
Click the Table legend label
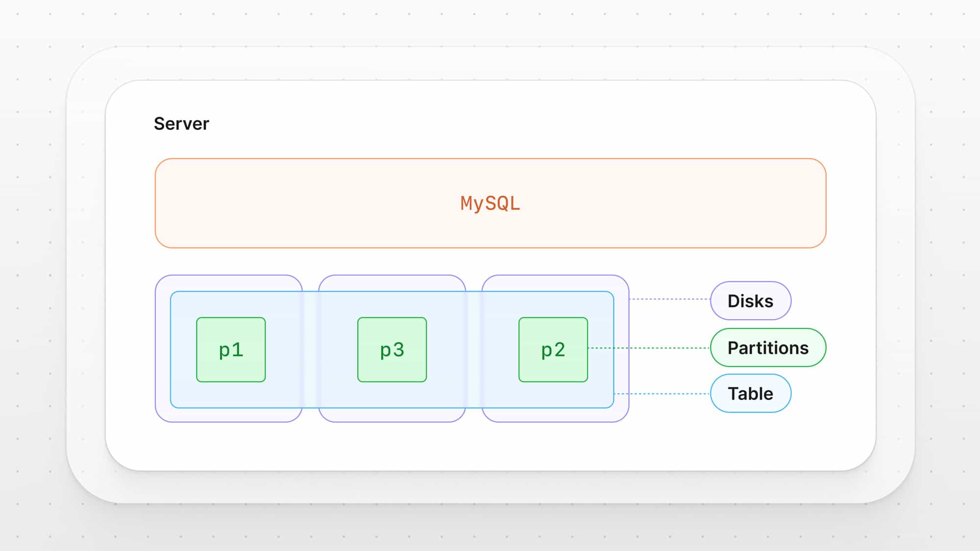(x=751, y=393)
